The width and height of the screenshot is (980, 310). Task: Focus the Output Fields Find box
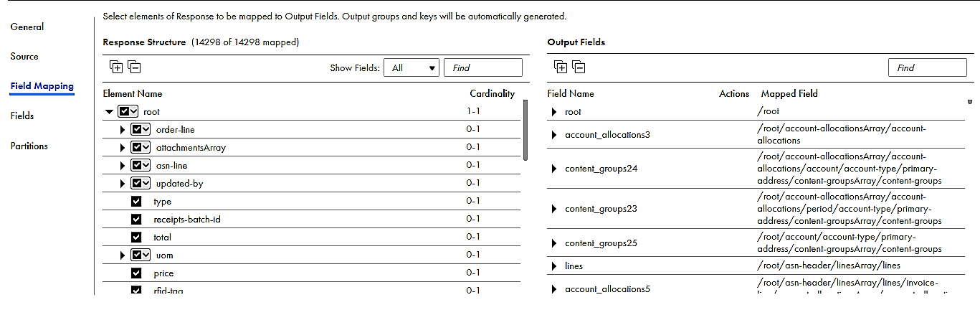(x=927, y=67)
